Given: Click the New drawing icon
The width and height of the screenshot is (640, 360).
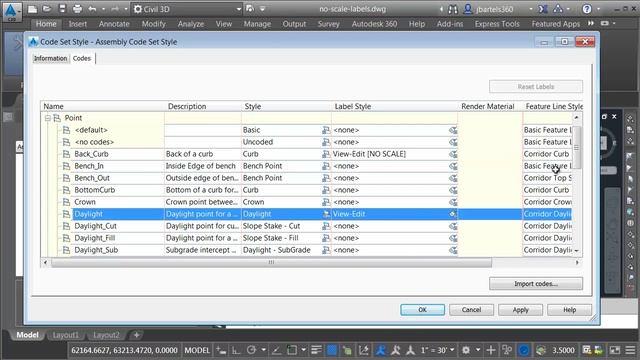Looking at the screenshot, I should (33, 9).
